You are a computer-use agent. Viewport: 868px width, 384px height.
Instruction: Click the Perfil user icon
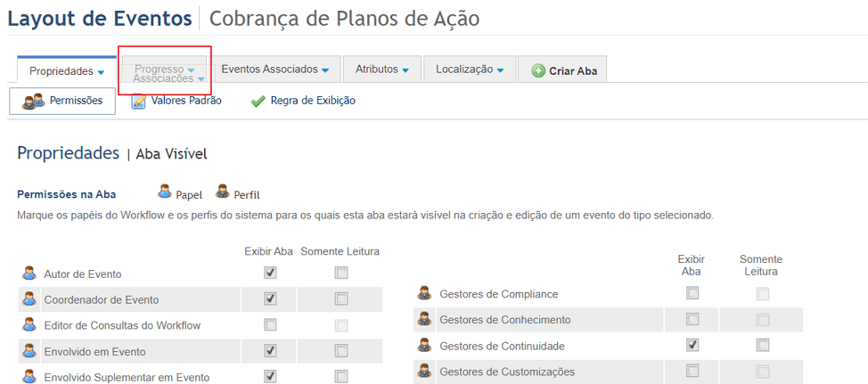(x=223, y=192)
